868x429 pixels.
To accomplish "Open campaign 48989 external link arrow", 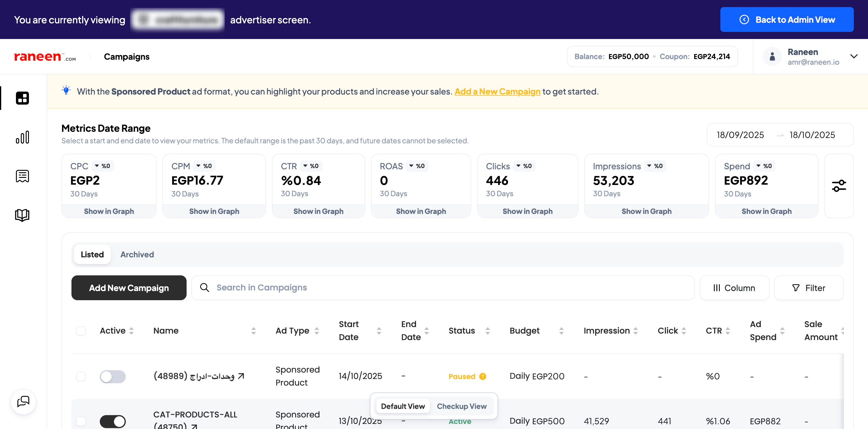I will pyautogui.click(x=241, y=376).
